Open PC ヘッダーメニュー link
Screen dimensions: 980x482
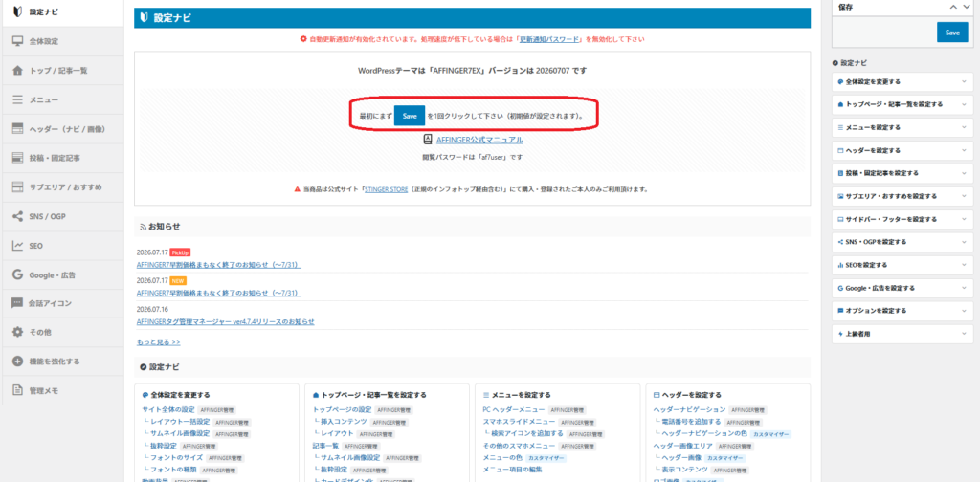[x=513, y=410]
